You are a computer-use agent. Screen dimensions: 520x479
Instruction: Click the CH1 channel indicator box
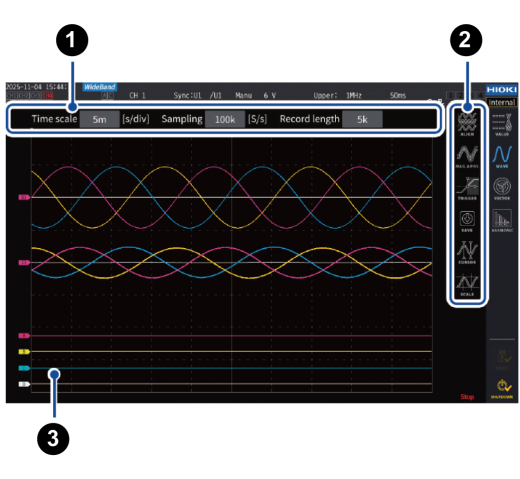point(11,96)
